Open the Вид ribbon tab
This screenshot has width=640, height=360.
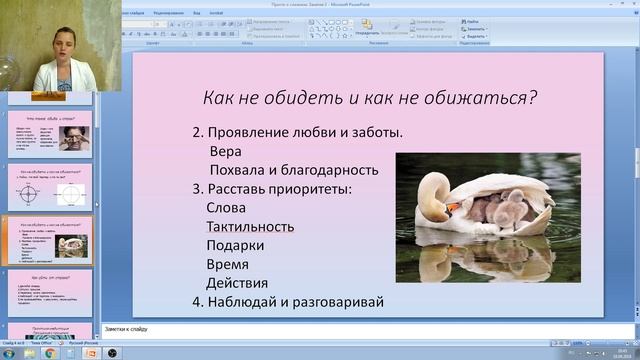point(197,13)
